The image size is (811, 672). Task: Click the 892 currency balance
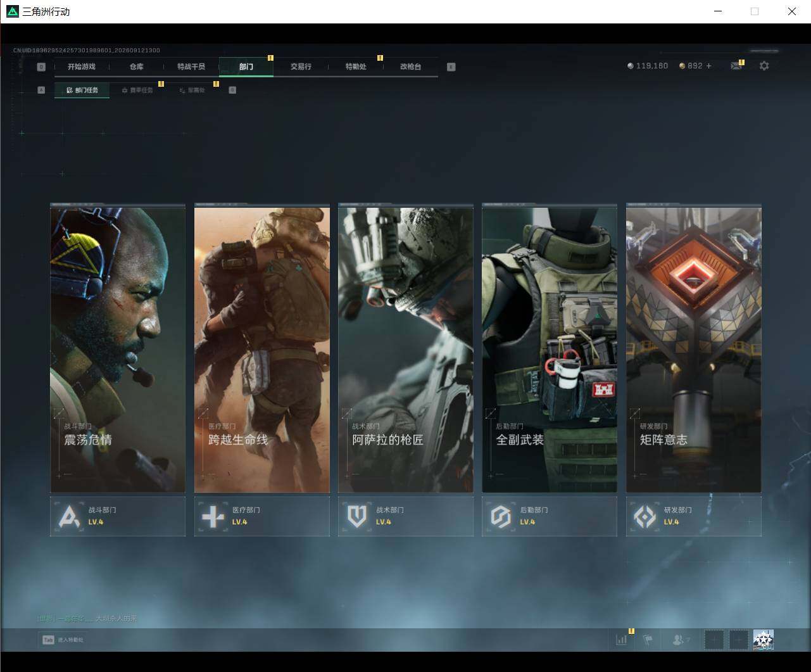691,66
